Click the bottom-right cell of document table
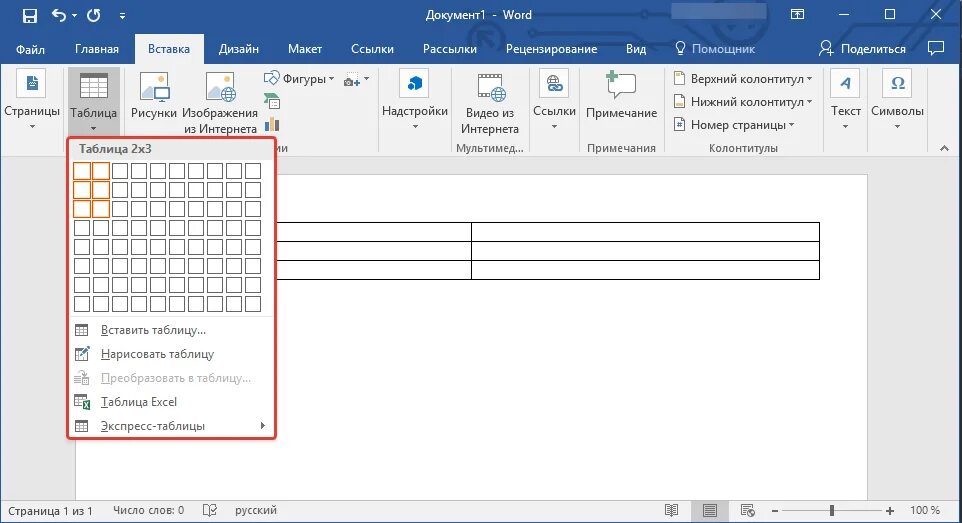 pos(645,270)
